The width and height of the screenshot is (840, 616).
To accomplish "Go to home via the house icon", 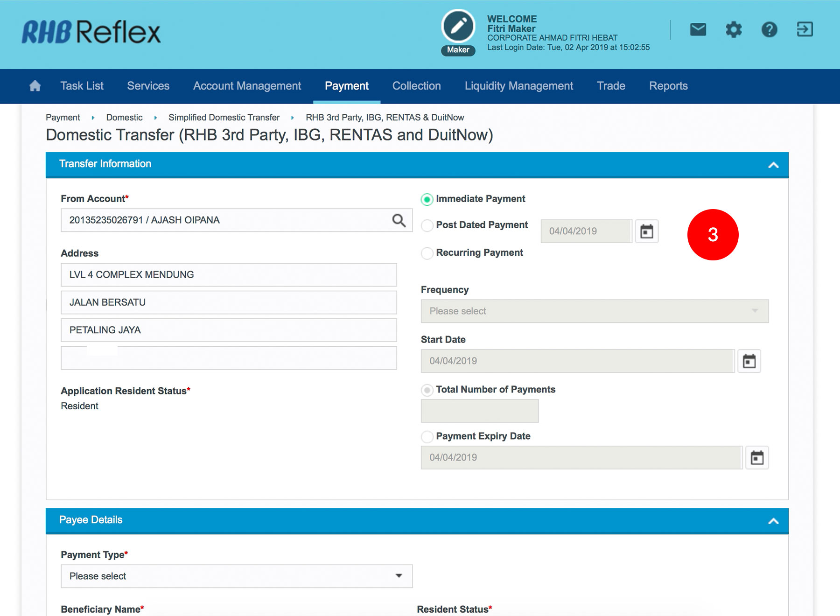I will [x=35, y=86].
